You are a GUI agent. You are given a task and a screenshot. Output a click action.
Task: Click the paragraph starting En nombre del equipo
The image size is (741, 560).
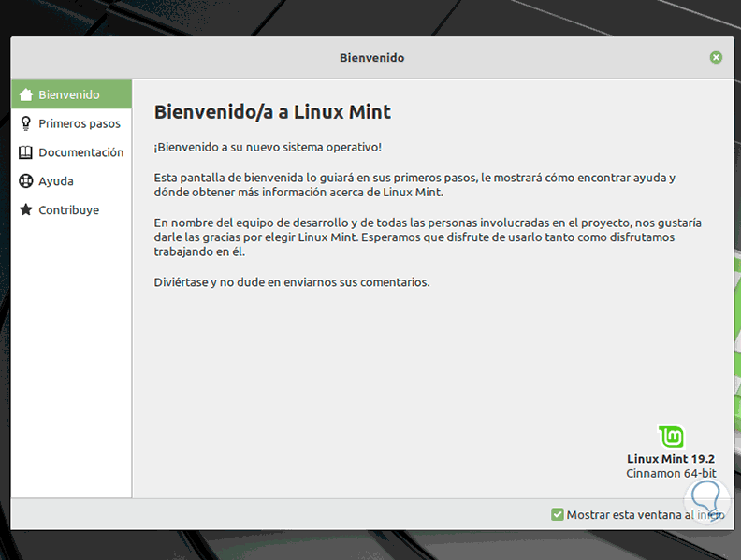[428, 237]
